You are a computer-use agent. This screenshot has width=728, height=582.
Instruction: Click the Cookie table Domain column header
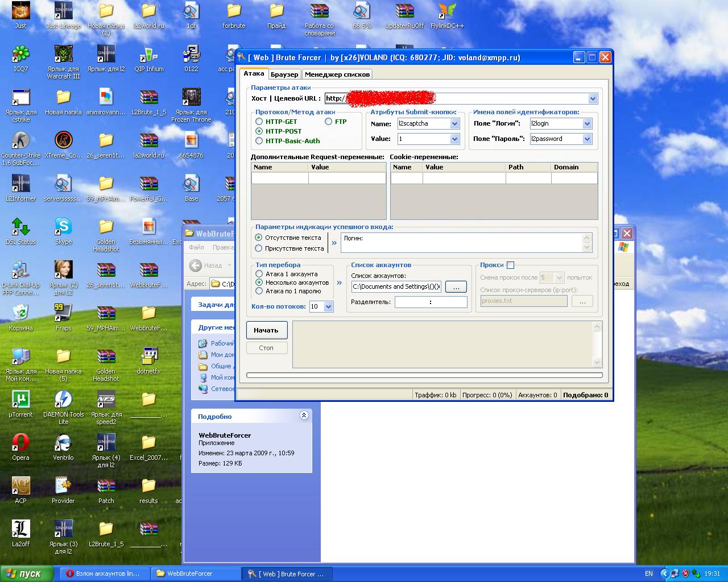tap(574, 167)
